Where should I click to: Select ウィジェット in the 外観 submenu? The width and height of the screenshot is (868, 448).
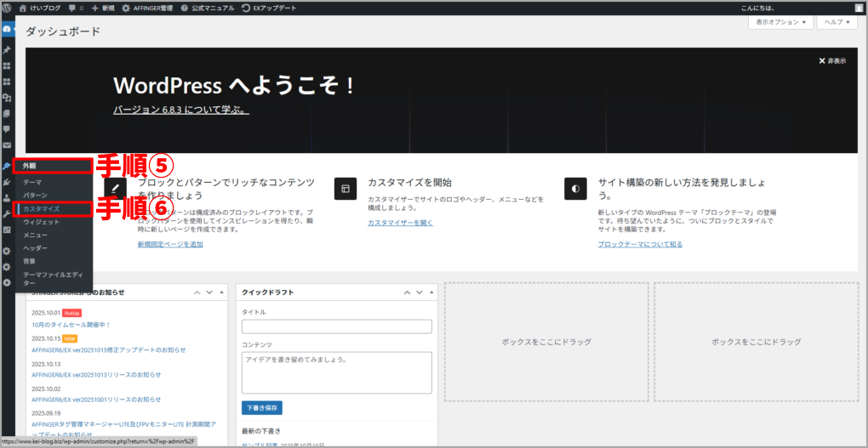tap(41, 221)
